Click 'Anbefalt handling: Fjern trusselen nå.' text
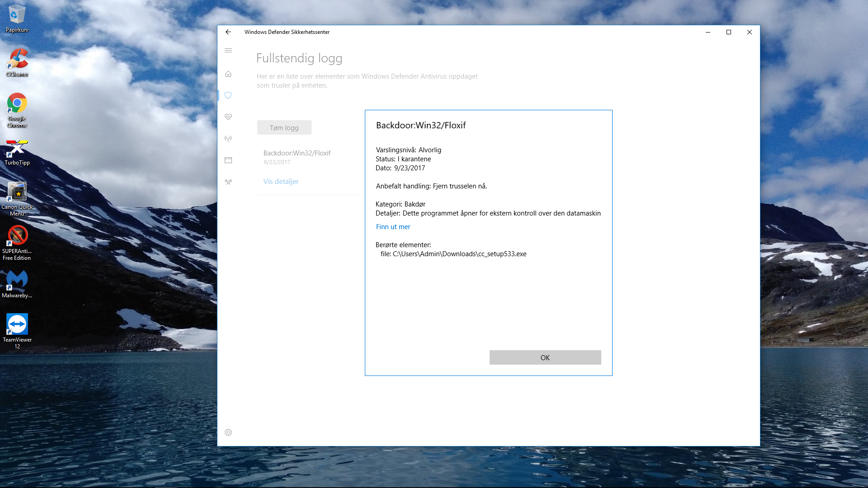The image size is (868, 488). coord(431,186)
